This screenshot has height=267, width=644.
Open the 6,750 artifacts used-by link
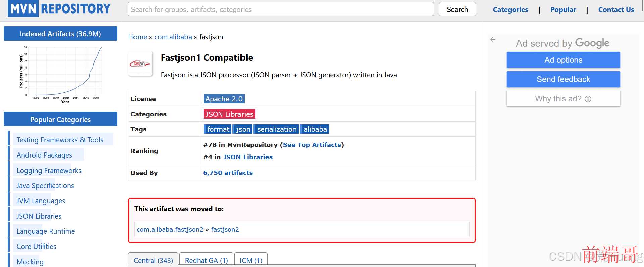coord(228,173)
